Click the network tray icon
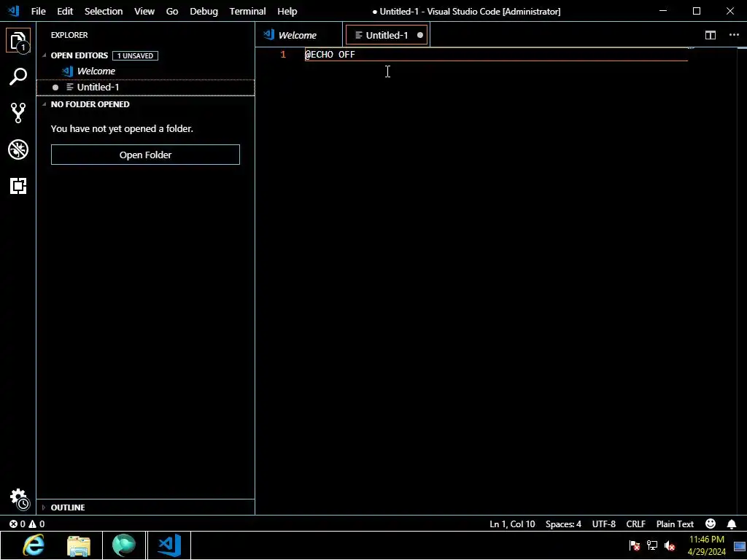This screenshot has height=560, width=747. (x=651, y=545)
